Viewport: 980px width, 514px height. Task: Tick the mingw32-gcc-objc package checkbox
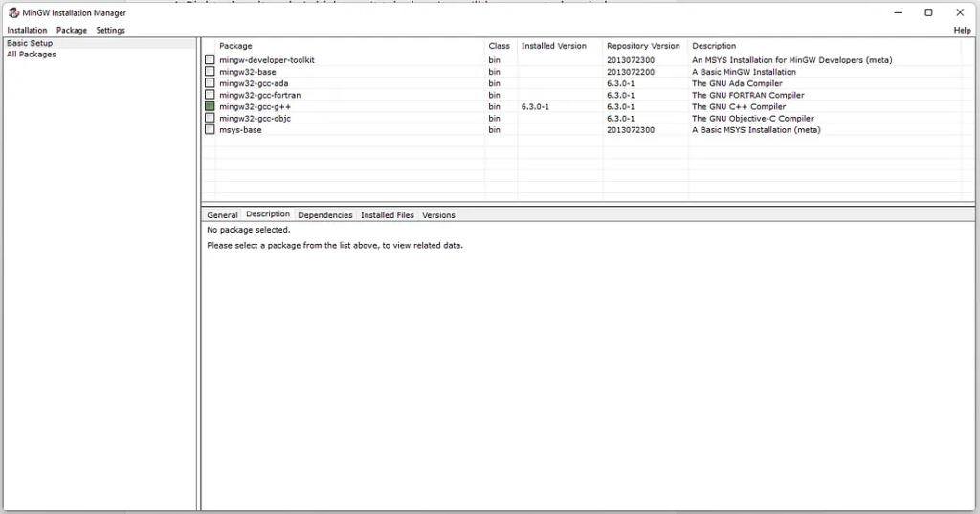210,118
